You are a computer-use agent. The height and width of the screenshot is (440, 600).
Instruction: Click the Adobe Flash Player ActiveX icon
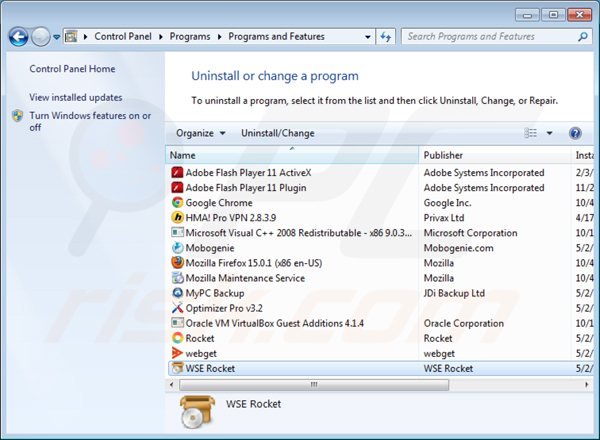177,172
